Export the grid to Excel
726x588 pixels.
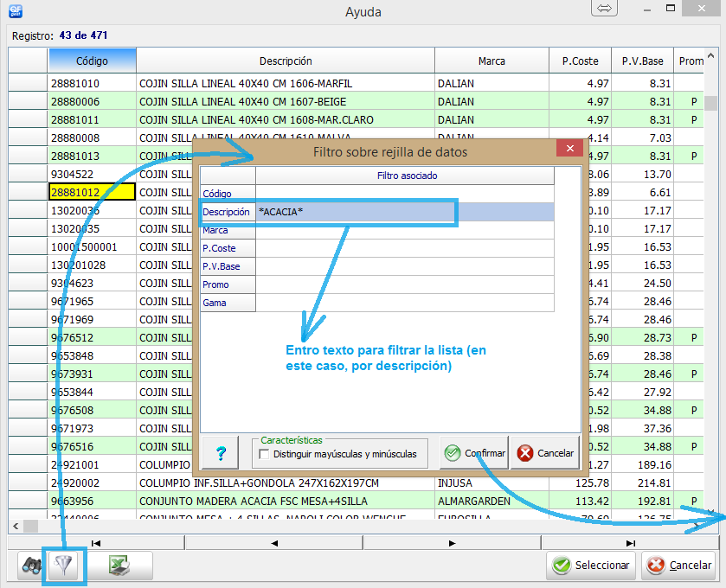click(x=119, y=566)
